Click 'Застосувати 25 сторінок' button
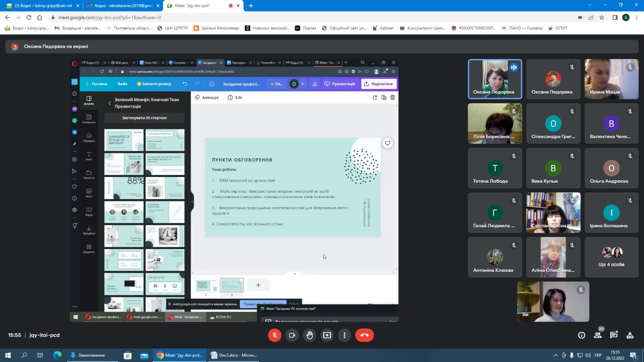 [x=144, y=118]
